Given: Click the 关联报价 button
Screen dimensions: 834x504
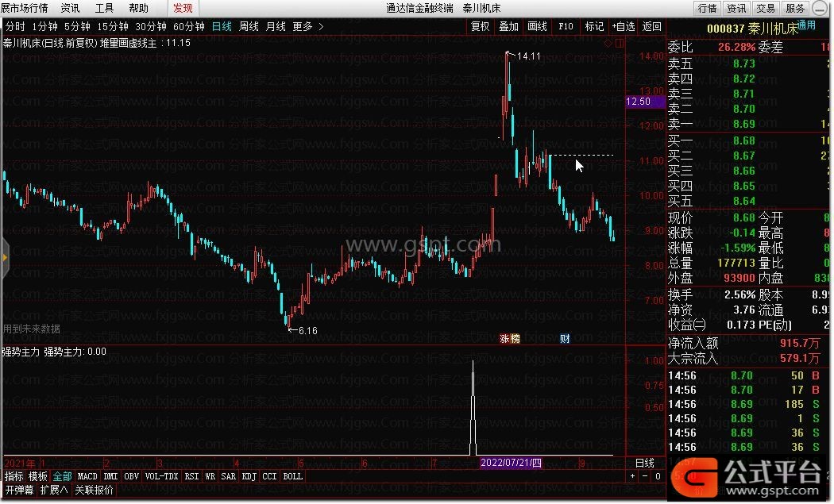Looking at the screenshot, I should tap(95, 491).
